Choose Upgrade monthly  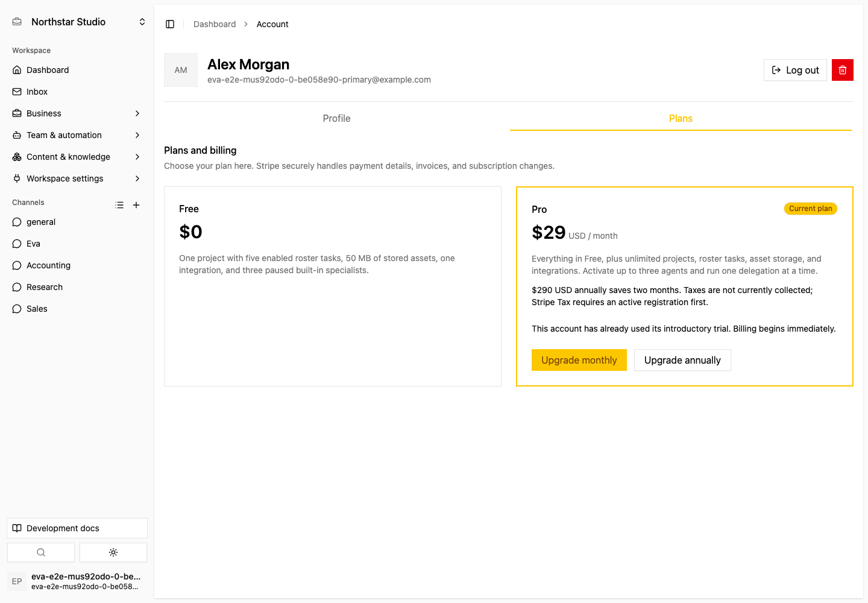579,360
